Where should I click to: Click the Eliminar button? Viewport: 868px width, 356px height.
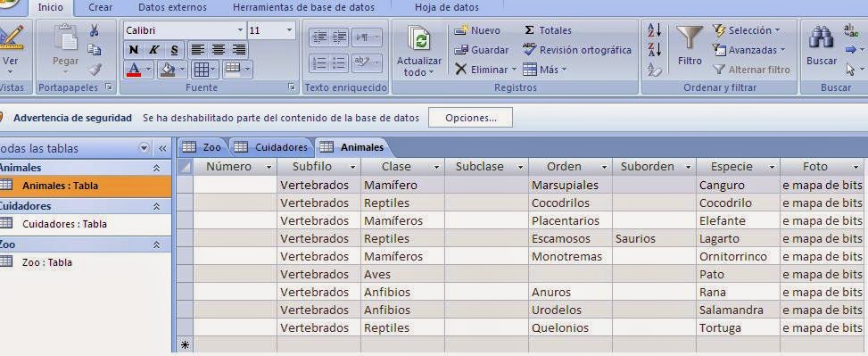tap(481, 70)
